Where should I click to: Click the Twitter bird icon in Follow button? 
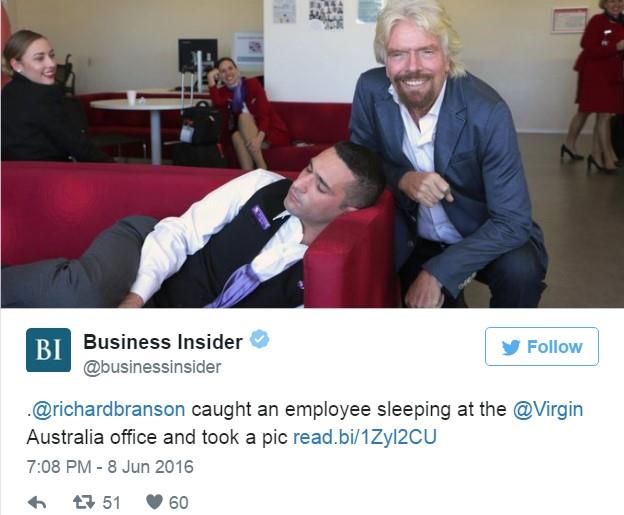(511, 347)
